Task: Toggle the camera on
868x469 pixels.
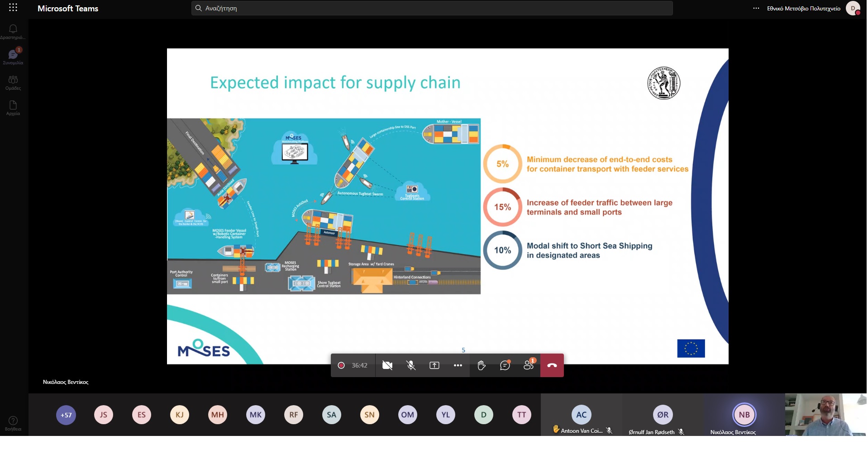Action: point(387,365)
